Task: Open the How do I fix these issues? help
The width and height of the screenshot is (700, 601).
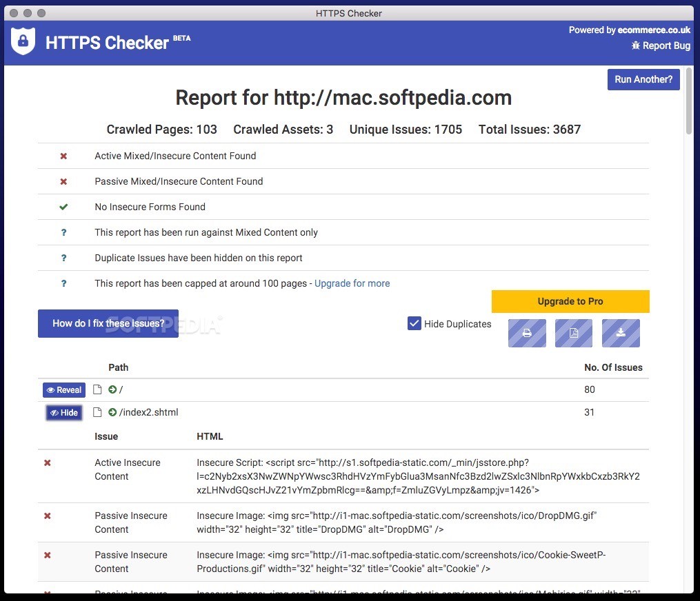Action: point(108,323)
